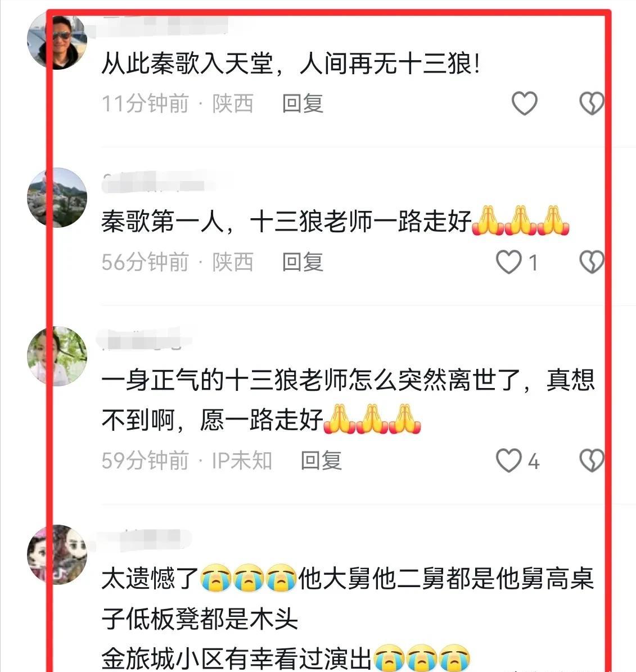Dislike the 11分钟前 comment with broken heart

click(x=592, y=103)
